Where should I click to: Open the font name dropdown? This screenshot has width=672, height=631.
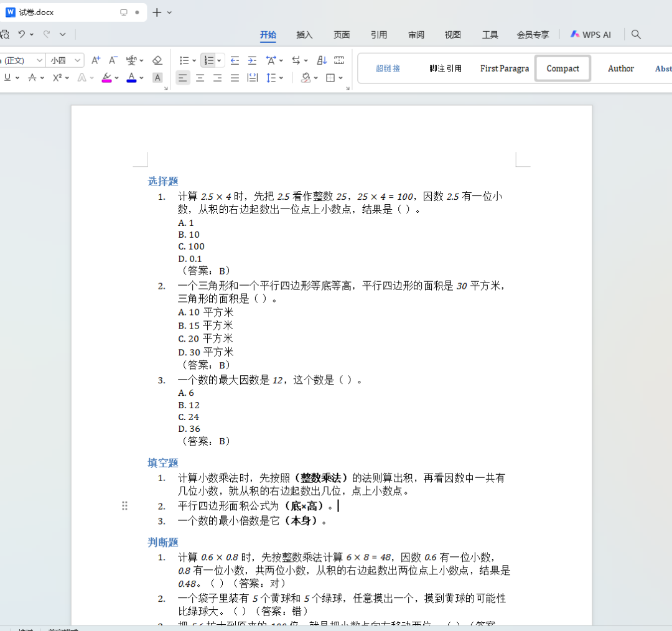click(39, 60)
